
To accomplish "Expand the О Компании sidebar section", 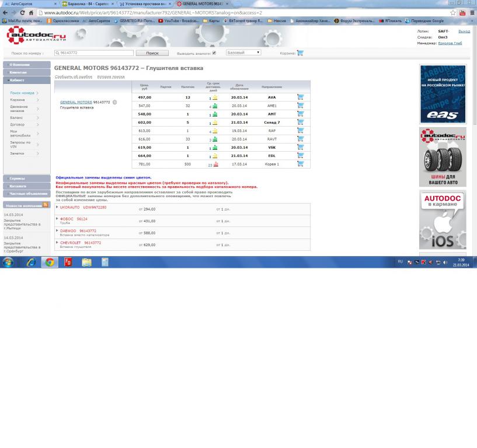I will (x=27, y=65).
